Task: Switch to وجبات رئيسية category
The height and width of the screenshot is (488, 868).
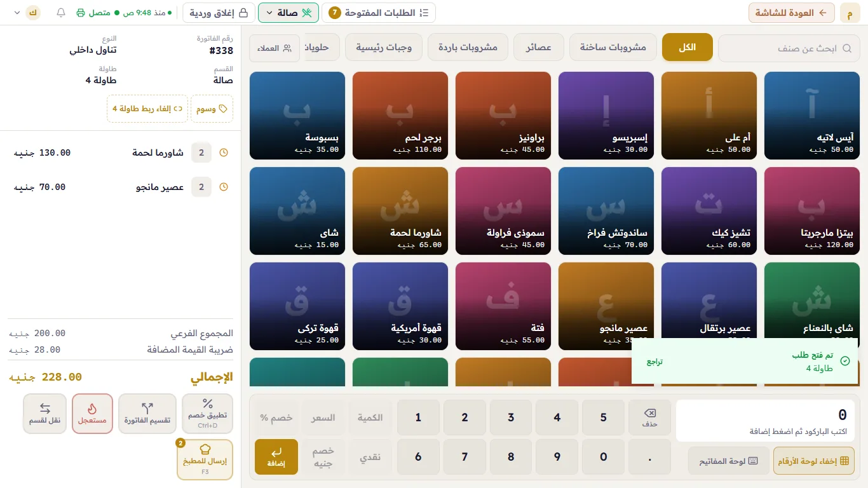Action: [384, 48]
